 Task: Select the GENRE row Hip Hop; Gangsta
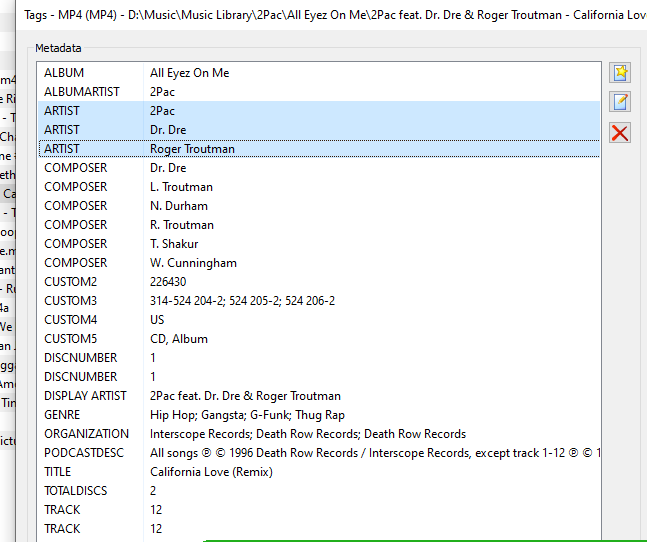(x=319, y=415)
